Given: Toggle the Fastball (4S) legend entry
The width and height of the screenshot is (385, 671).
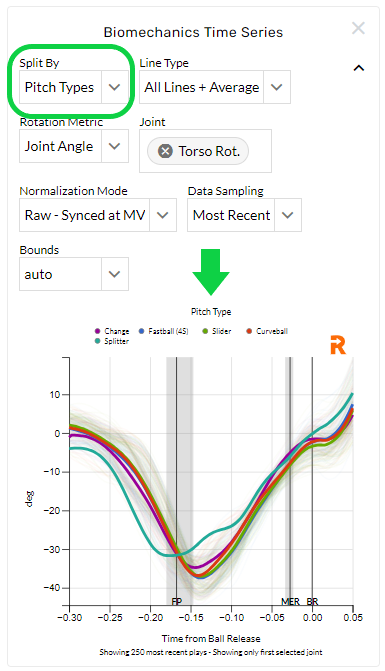Looking at the screenshot, I should click(163, 331).
